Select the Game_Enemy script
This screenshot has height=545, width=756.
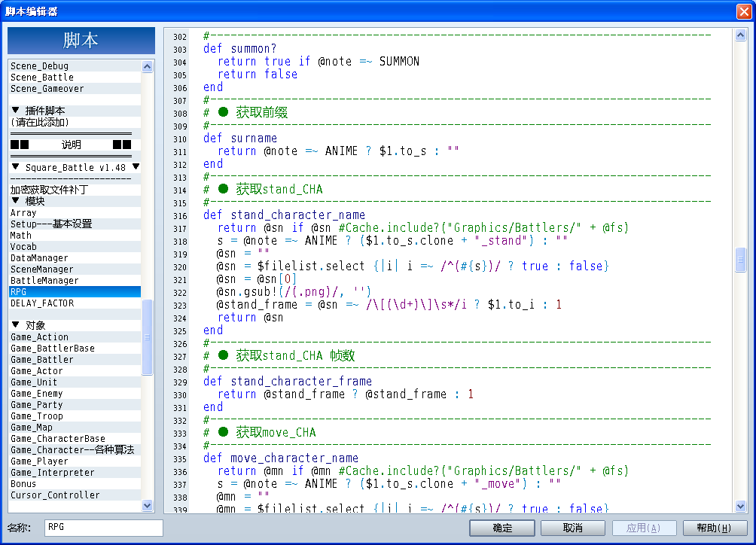[x=75, y=394]
